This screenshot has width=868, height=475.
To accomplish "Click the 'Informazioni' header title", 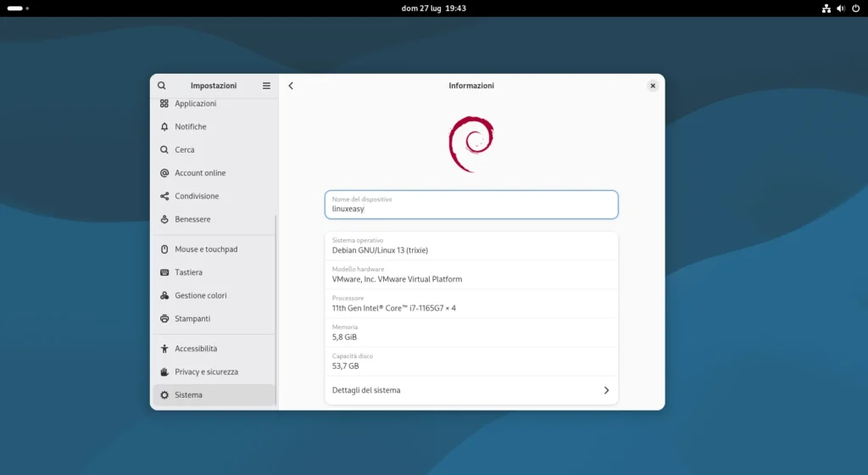I will tap(471, 86).
